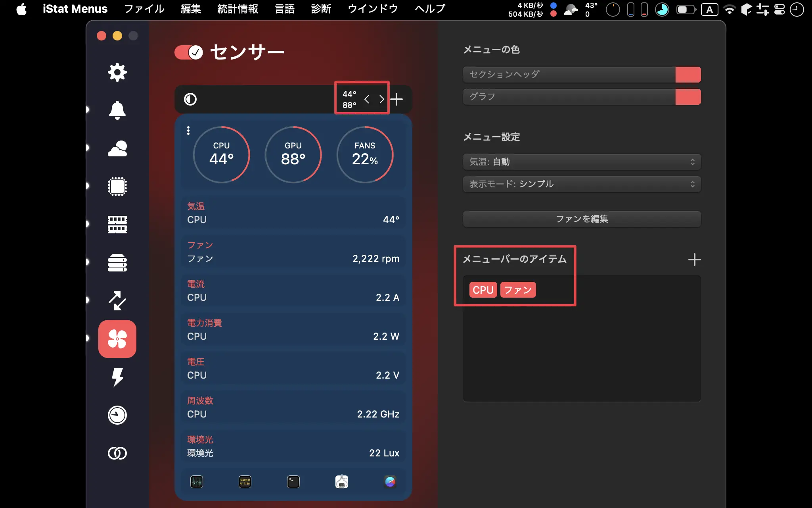Open the Disks stack section
Viewport: 812px width, 508px height.
point(117,262)
